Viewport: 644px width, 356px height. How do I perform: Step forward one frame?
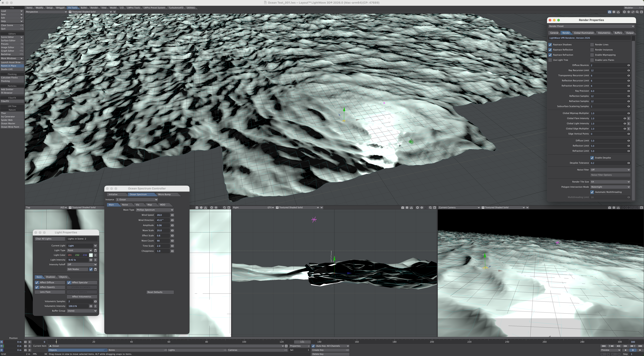point(625,346)
